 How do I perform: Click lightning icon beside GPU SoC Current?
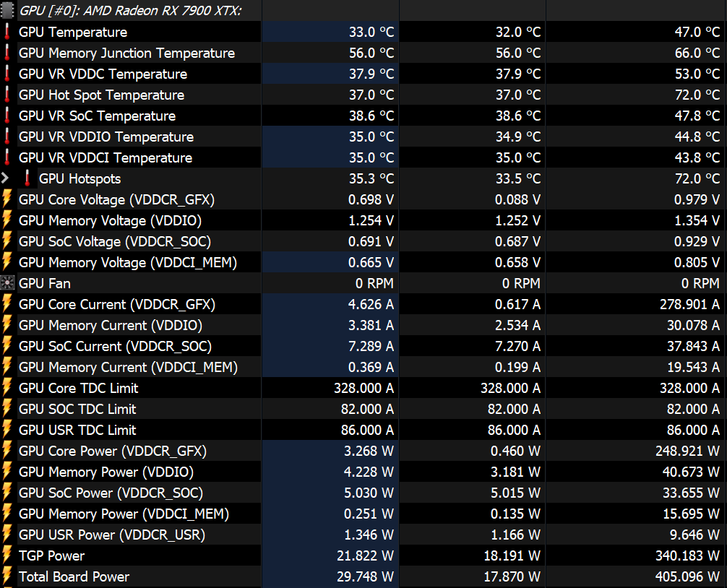(x=7, y=346)
